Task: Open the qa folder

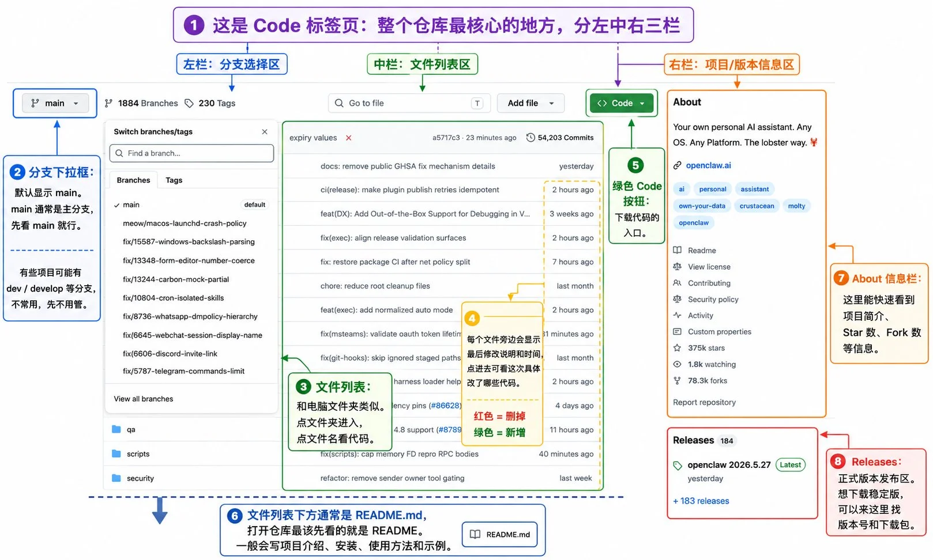Action: (131, 430)
